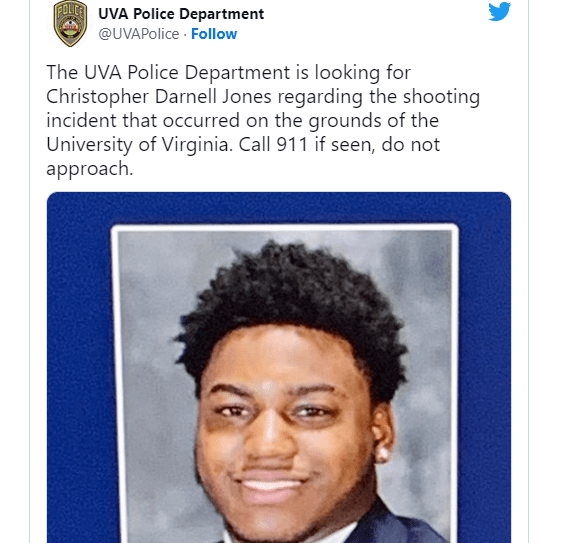This screenshot has width=577, height=543.
Task: Click the white frame edge of the portrait
Action: (x=285, y=228)
